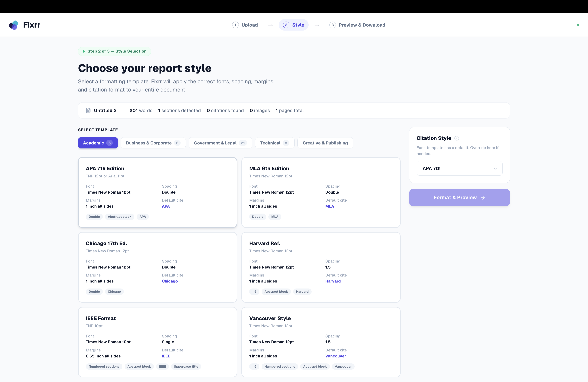Select the MLA 9th Edition template card
This screenshot has width=588, height=382.
(320, 192)
